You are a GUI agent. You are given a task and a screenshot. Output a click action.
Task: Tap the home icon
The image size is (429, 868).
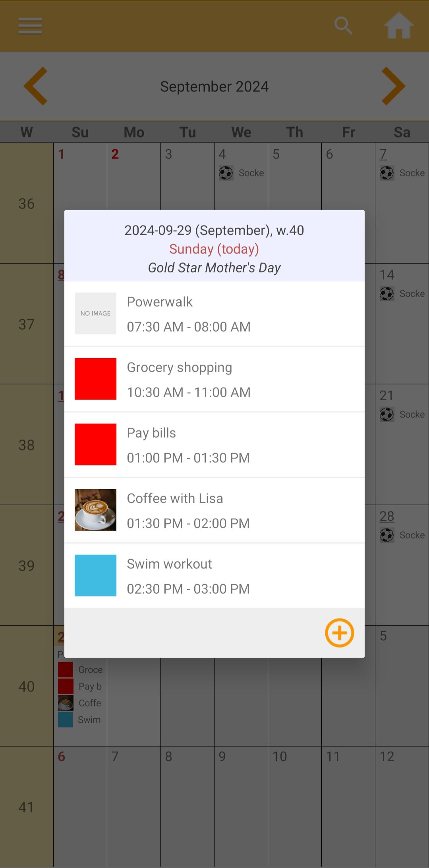(x=399, y=26)
